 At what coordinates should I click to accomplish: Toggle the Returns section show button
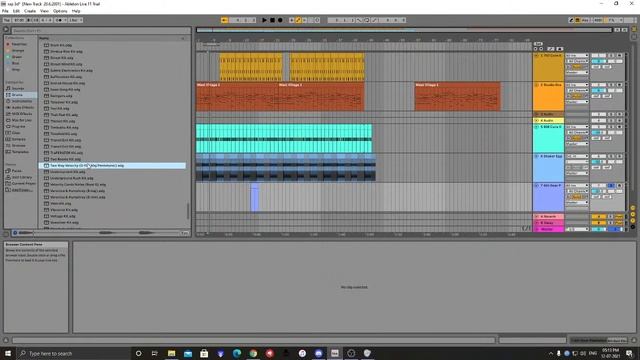point(633,214)
